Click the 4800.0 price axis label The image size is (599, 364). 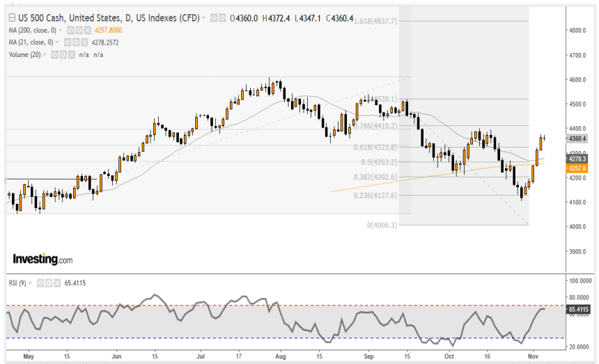pos(577,31)
